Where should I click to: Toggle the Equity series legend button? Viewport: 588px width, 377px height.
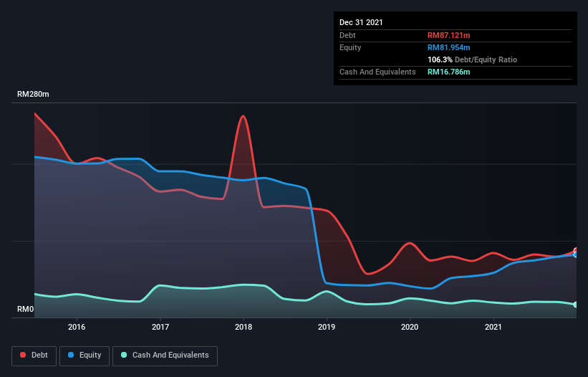85,355
